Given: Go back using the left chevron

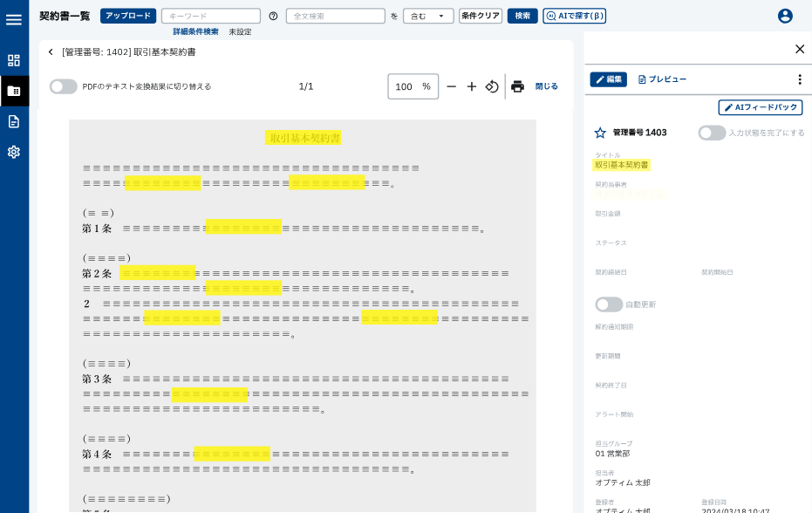Looking at the screenshot, I should (x=51, y=52).
